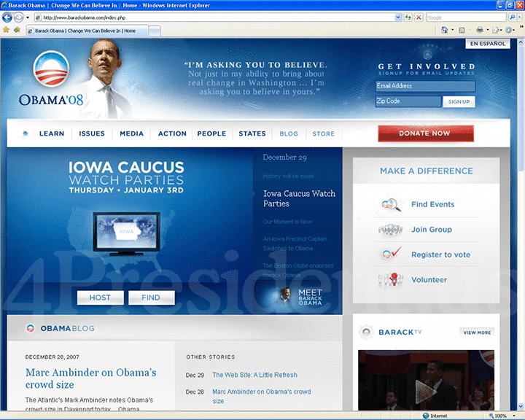The height and width of the screenshot is (420, 525).
Task: Open 'Marc Ambinder on Obama's crowd size' headline
Action: pyautogui.click(x=90, y=378)
